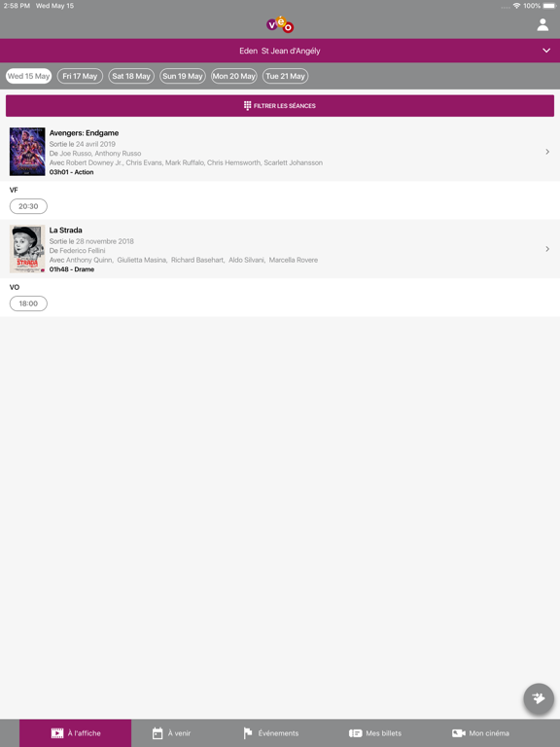This screenshot has width=560, height=747.
Task: Tap the Véo logo in header
Action: tap(280, 24)
